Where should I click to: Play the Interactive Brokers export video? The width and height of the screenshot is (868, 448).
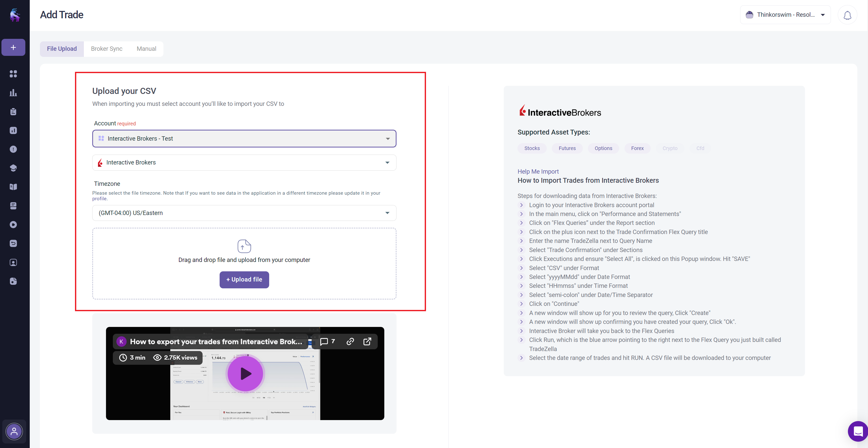245,374
